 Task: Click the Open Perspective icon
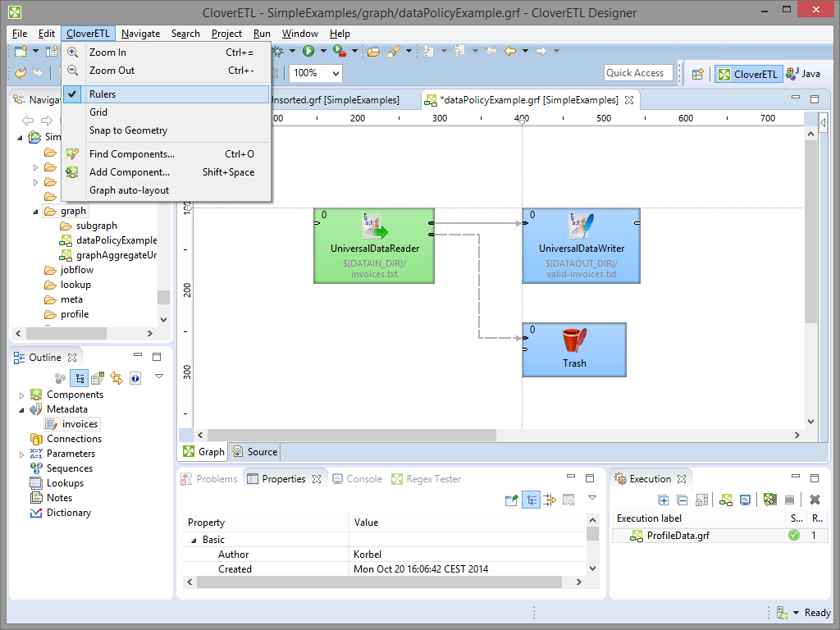click(697, 74)
